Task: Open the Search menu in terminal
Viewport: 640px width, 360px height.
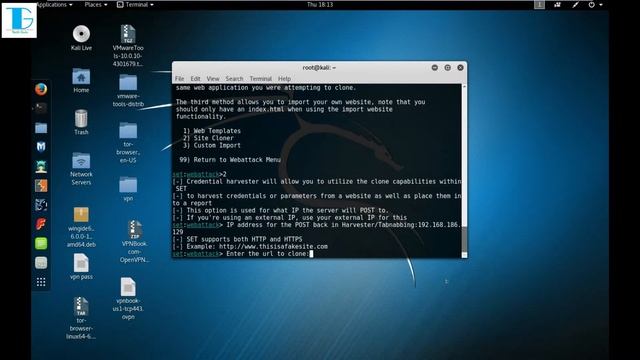Action: 234,78
